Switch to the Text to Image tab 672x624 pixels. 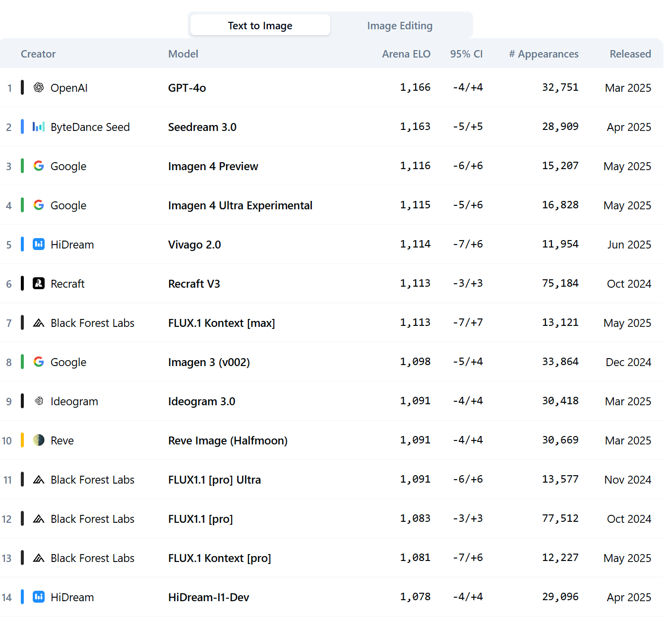260,25
